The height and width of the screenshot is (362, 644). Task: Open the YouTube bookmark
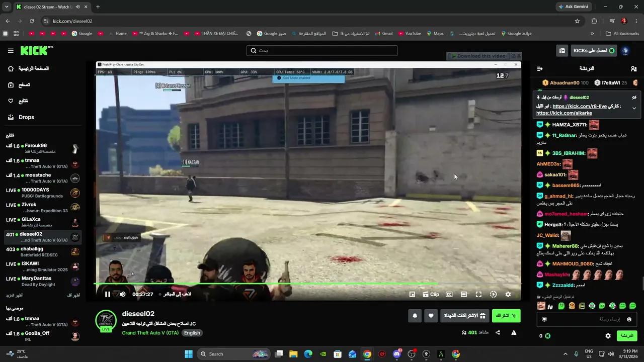tap(409, 34)
